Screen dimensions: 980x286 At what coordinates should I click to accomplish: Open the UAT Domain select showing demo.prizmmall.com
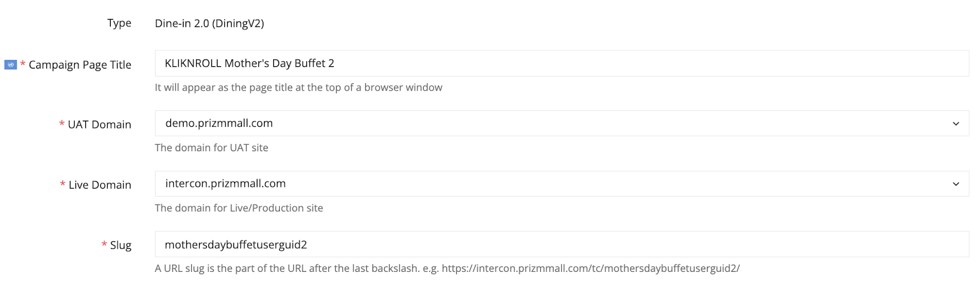(x=562, y=123)
